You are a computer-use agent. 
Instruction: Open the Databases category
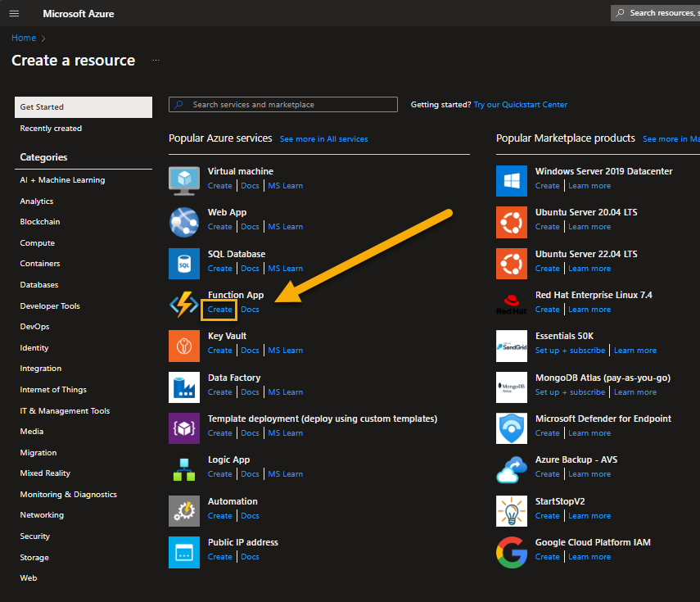38,285
